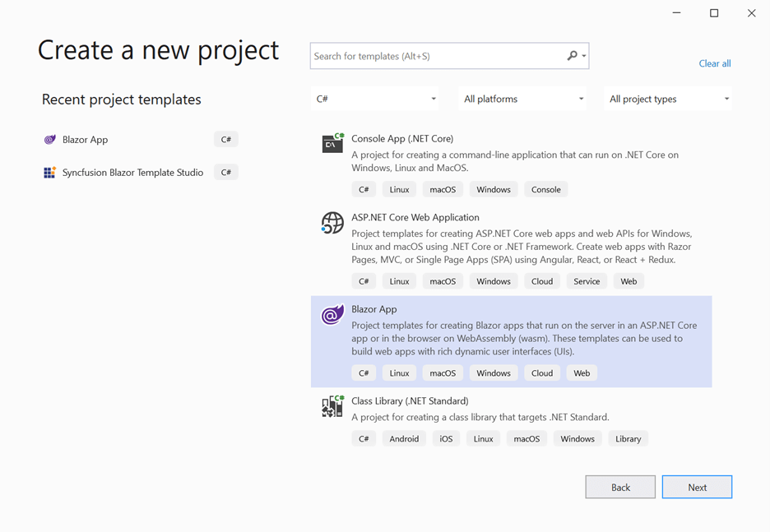Open the Syncfusion Blazor Template Studio recent item
This screenshot has height=532, width=770.
tap(132, 173)
